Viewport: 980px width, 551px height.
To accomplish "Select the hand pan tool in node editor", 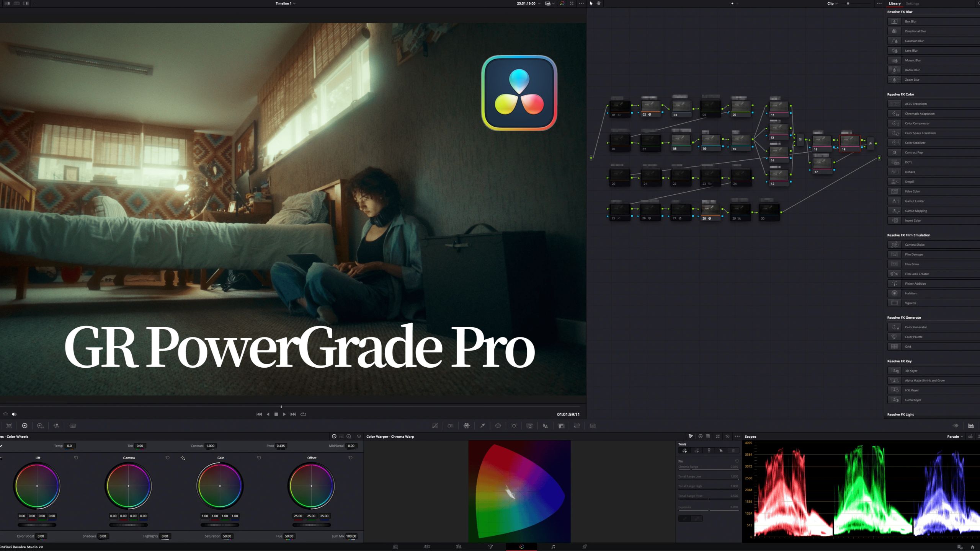I will click(x=599, y=3).
